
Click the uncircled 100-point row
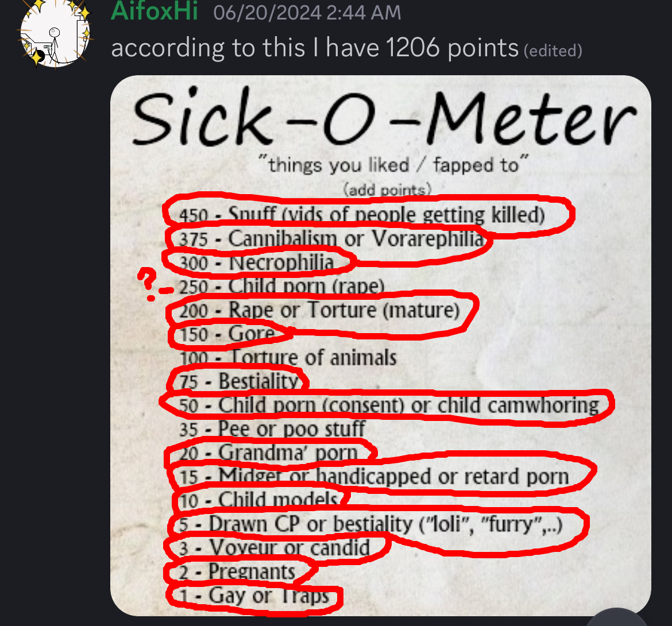pyautogui.click(x=288, y=358)
